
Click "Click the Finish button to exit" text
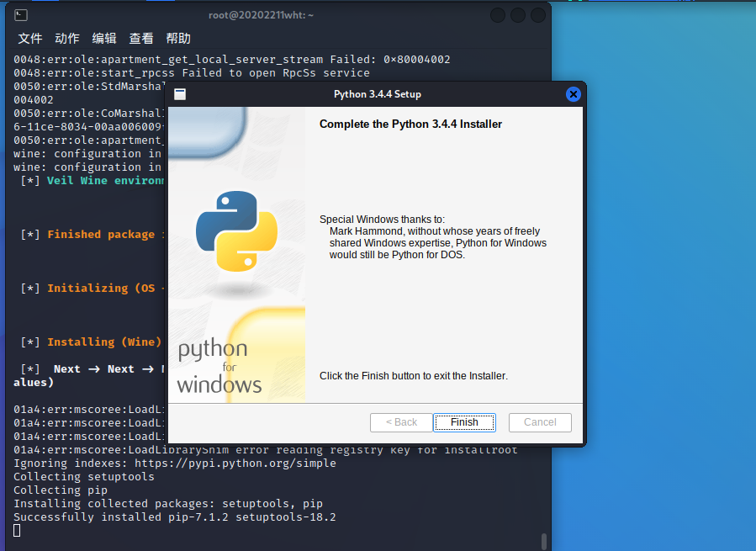[x=413, y=376]
